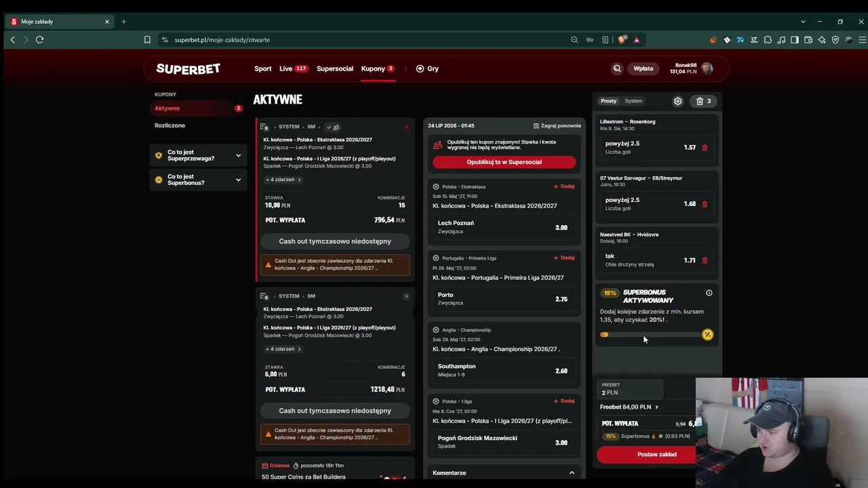The width and height of the screenshot is (868, 488).
Task: Show Superbonus info icon
Action: point(709,293)
